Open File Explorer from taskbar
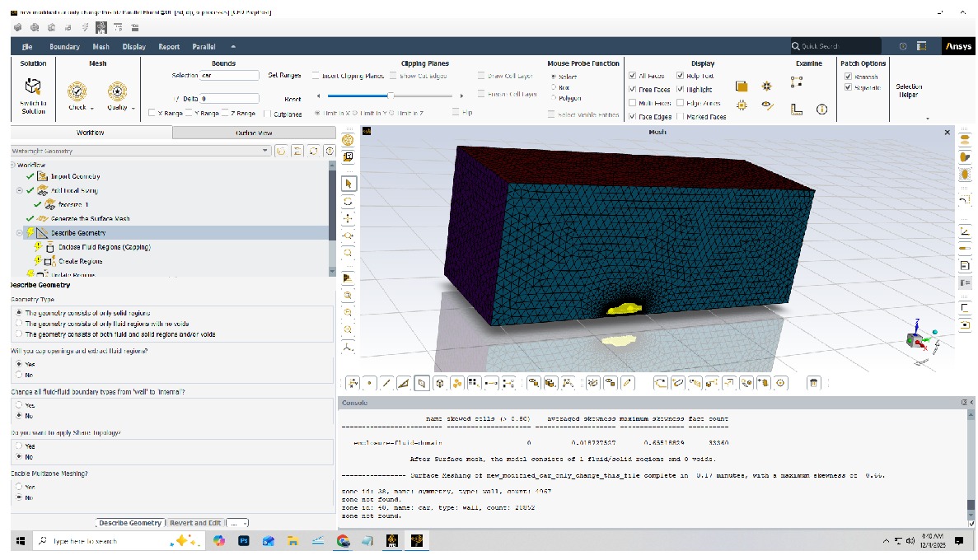The height and width of the screenshot is (560, 978). (292, 541)
